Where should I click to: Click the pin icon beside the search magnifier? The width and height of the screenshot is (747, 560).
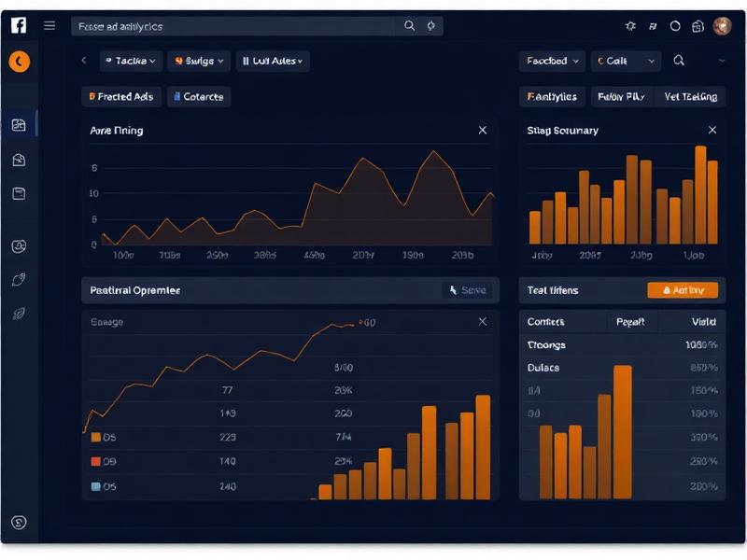(430, 26)
